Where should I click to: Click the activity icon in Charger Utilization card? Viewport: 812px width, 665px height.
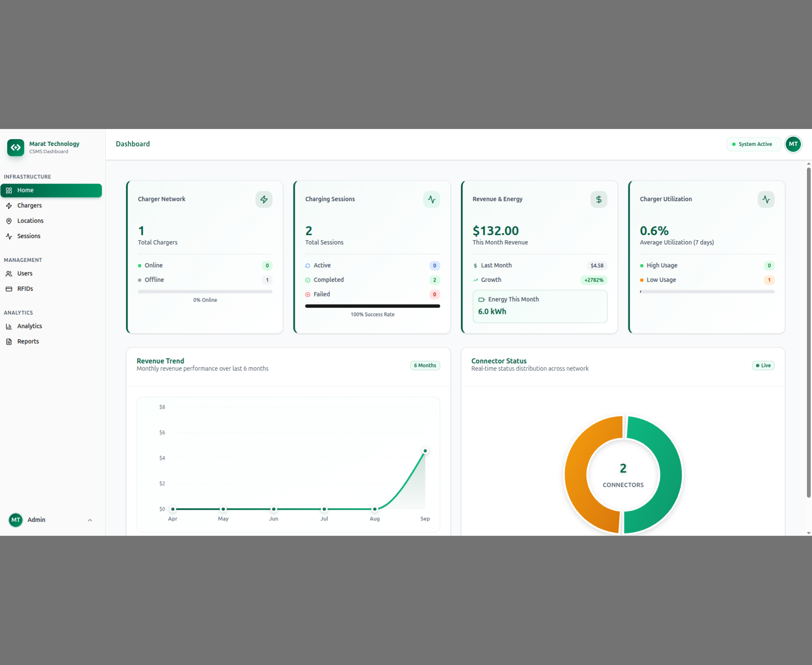(x=766, y=199)
